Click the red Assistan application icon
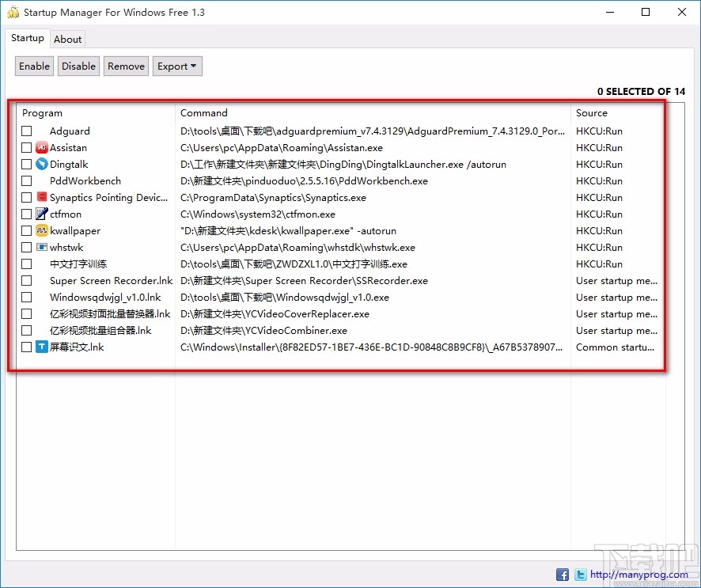This screenshot has height=588, width=701. (x=41, y=147)
